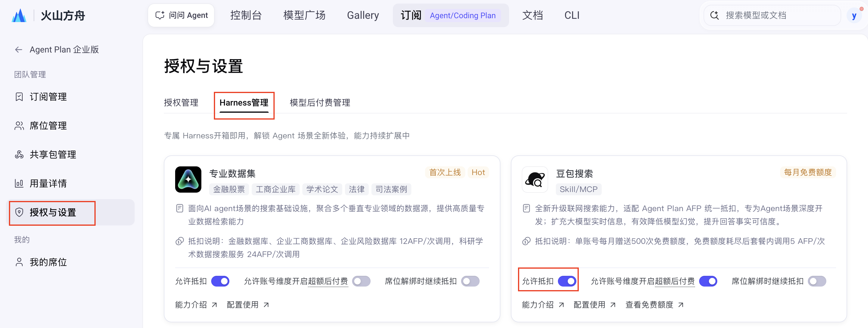Click the 授权与设置 shield icon
Screen dimensions: 868x328
click(x=19, y=212)
